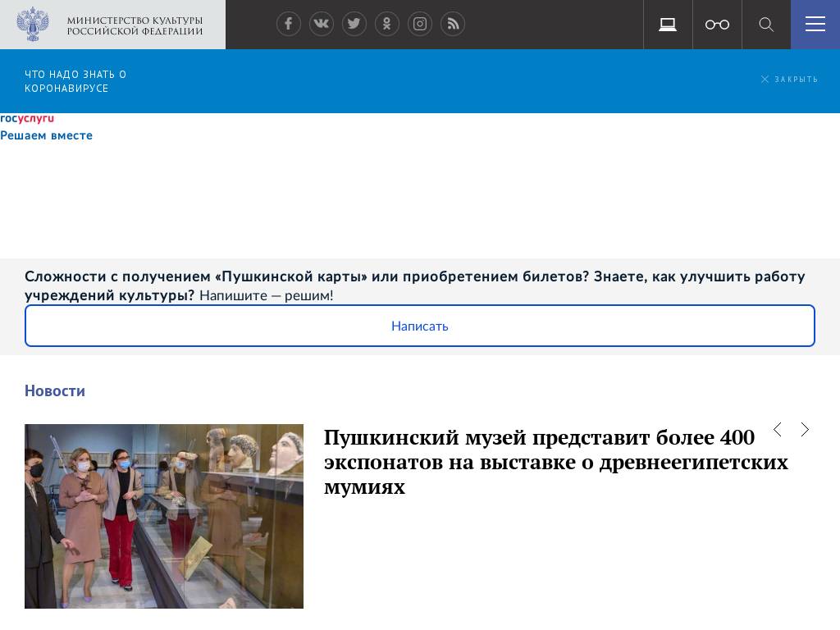Open the Новости section heading
Image resolution: width=840 pixels, height=630 pixels.
[55, 390]
